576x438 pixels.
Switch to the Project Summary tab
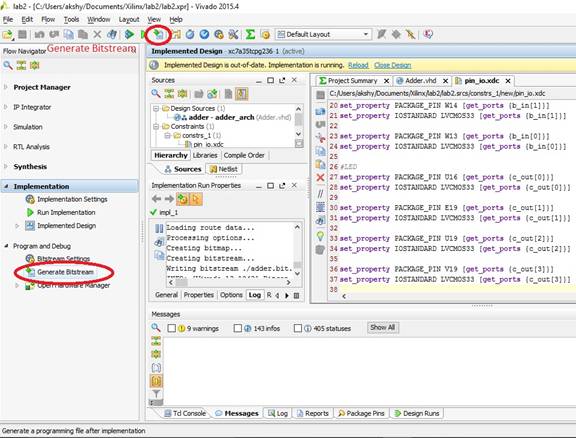[x=352, y=81]
